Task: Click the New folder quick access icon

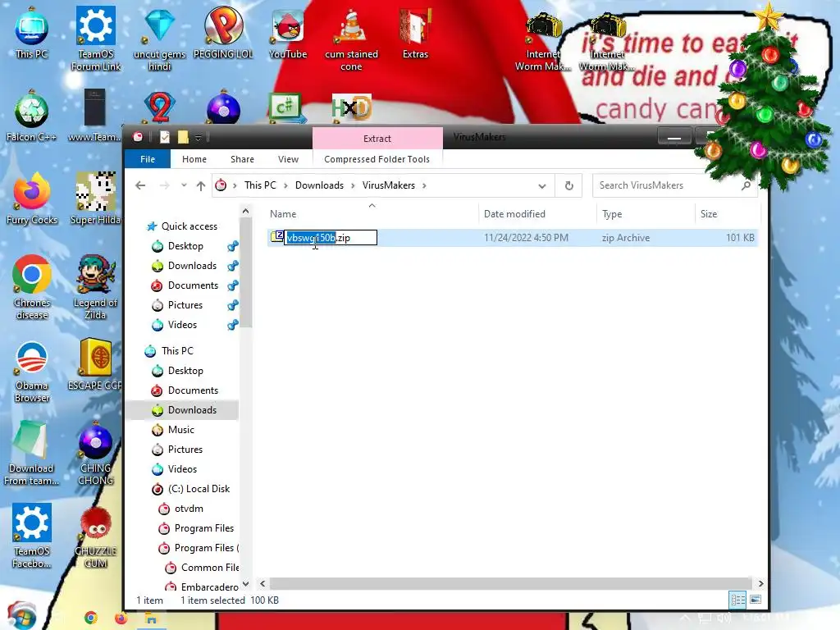Action: coord(183,137)
